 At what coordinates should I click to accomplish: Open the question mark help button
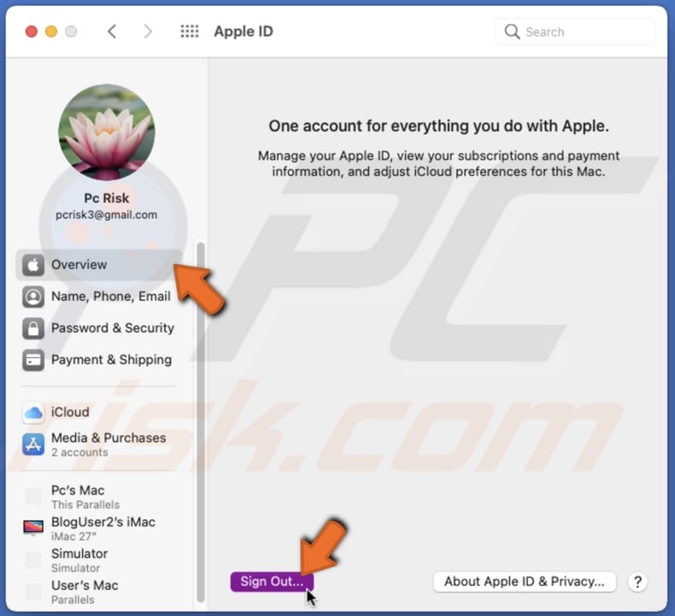637,582
